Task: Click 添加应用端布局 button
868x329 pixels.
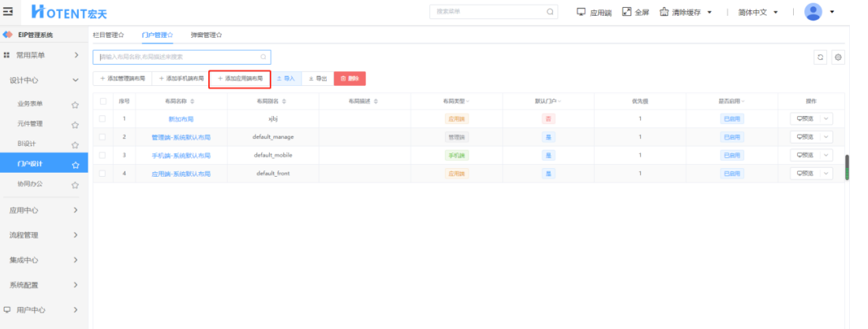Action: tap(240, 79)
